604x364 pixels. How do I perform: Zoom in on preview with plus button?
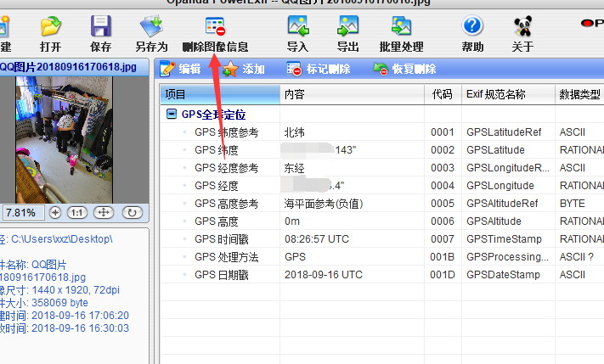(55, 212)
